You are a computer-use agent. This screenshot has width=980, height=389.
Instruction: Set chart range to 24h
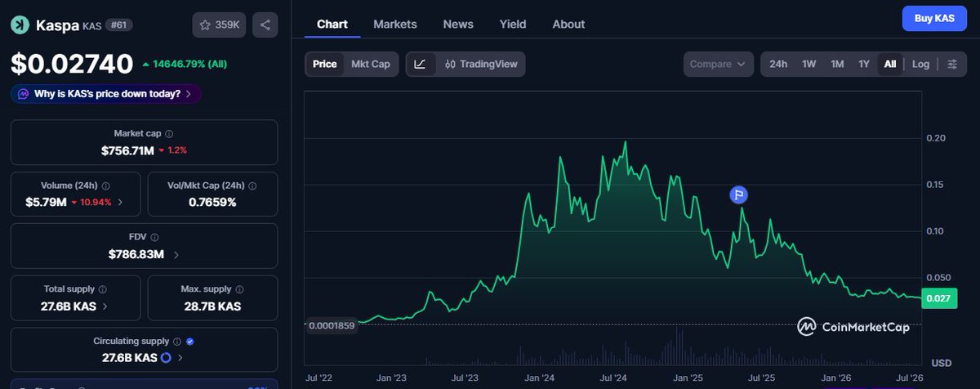click(x=778, y=64)
